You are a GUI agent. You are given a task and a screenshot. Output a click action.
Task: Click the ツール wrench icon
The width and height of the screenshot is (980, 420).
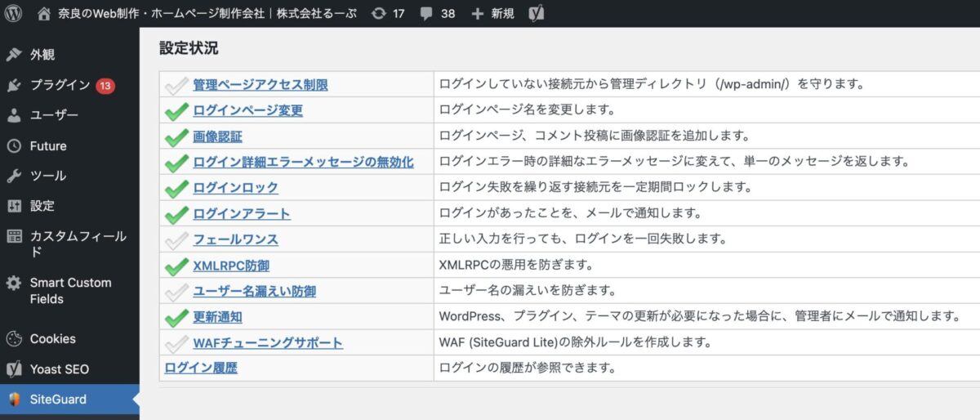[14, 176]
